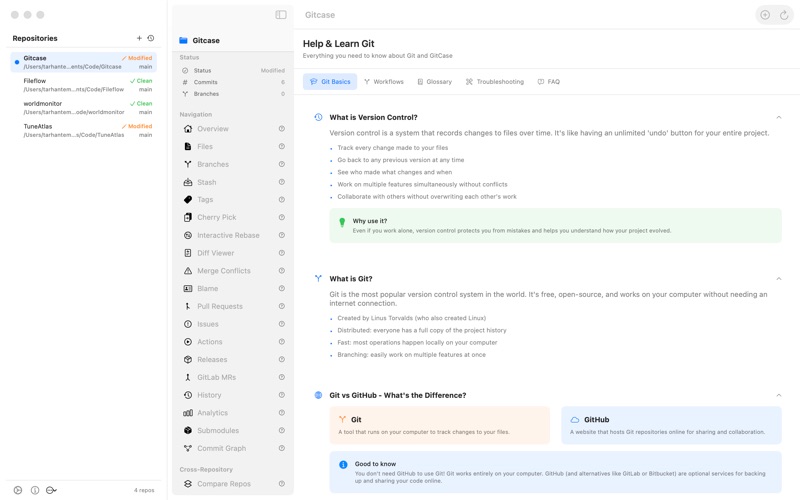This screenshot has width=800, height=500.
Task: Open the Troubleshooting tab
Action: click(495, 82)
